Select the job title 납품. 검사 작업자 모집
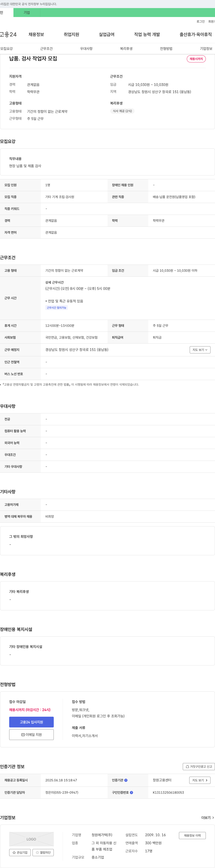The height and width of the screenshot is (868, 215). (33, 59)
